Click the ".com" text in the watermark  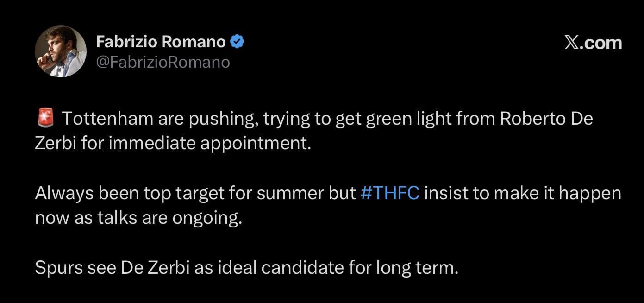(603, 43)
